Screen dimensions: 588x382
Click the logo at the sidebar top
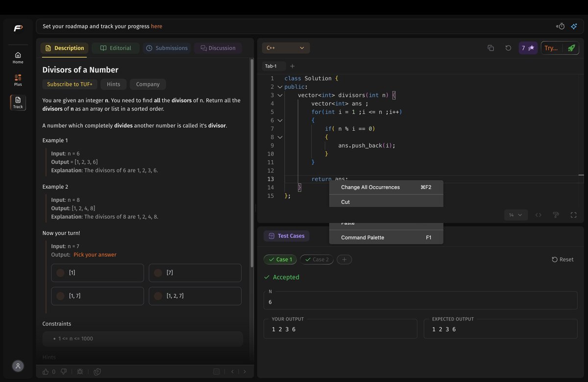18,28
